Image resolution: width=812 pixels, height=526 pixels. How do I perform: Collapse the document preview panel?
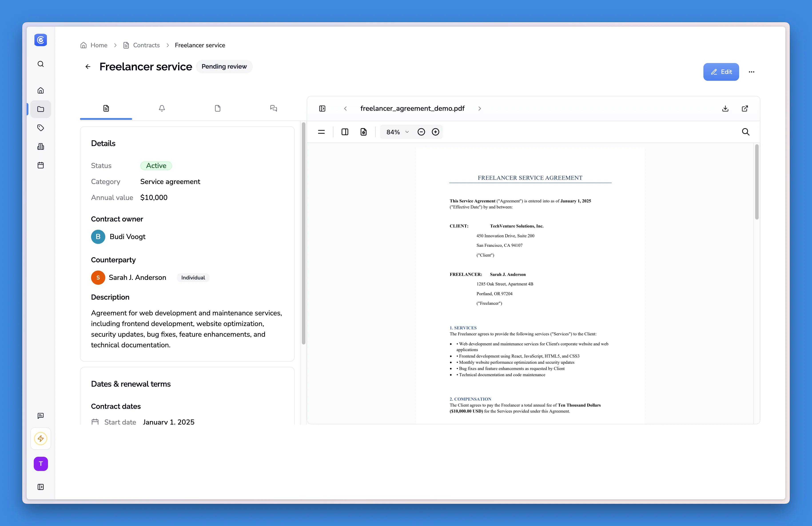tap(322, 108)
